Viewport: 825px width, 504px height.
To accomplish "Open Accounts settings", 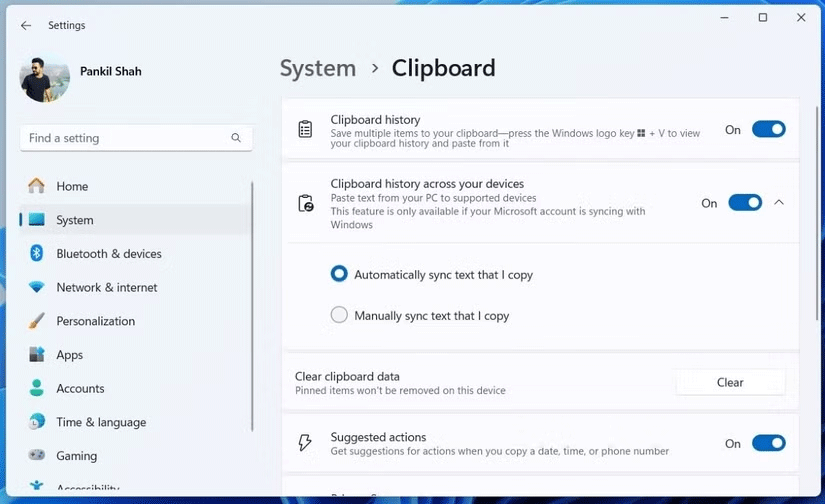I will [x=136, y=388].
